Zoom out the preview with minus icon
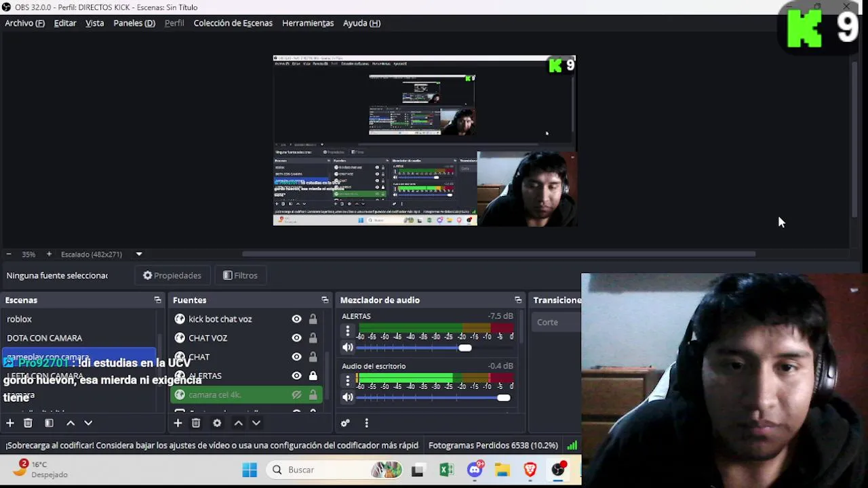868x488 pixels. (9, 254)
